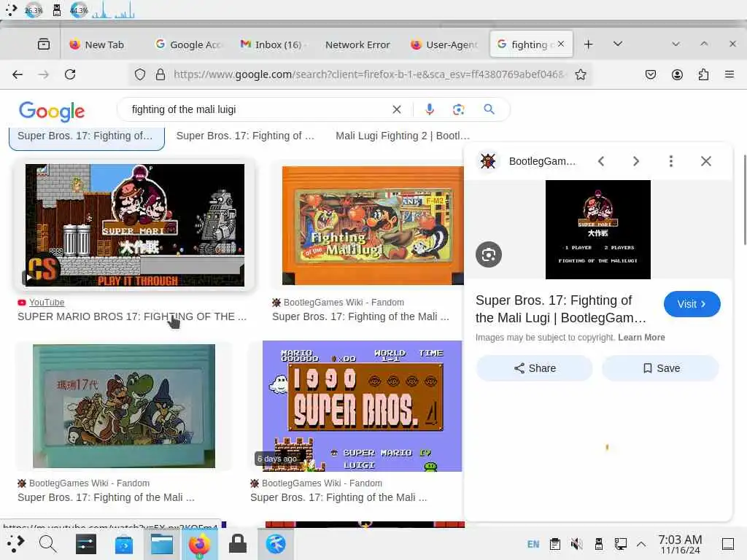Image resolution: width=747 pixels, height=560 pixels.
Task: Click Lens search button on preview image
Action: tap(489, 254)
